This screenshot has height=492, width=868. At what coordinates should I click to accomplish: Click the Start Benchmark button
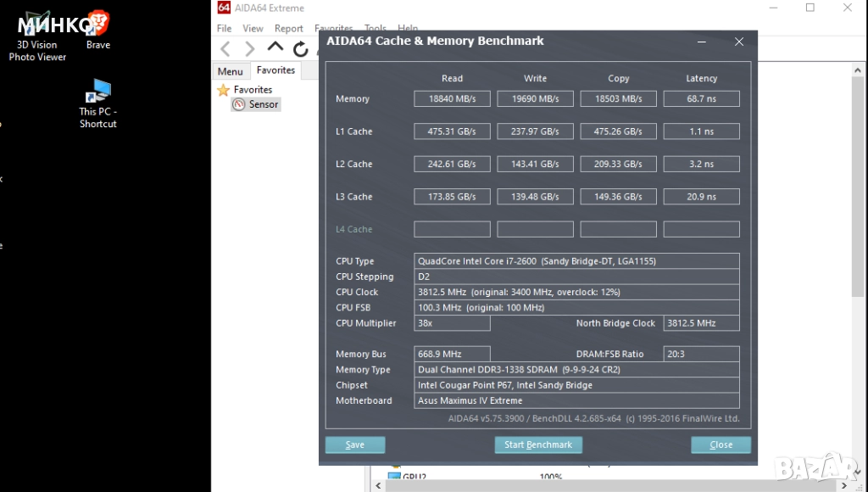tap(537, 444)
